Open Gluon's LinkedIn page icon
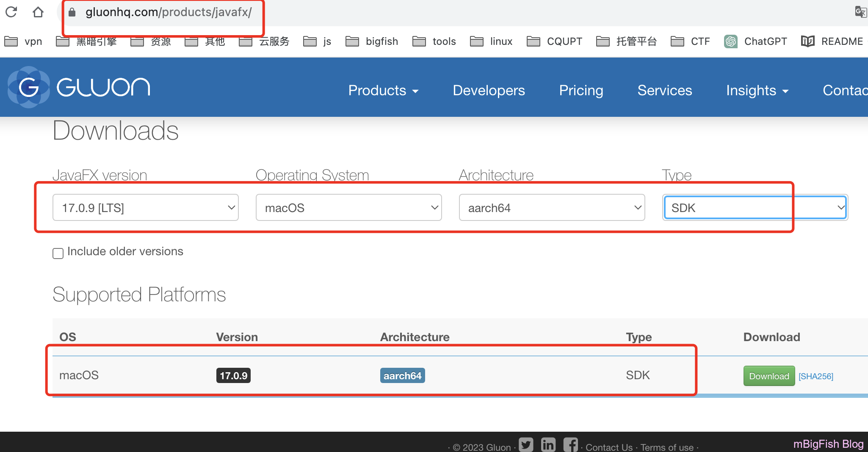The height and width of the screenshot is (452, 868). 548,445
